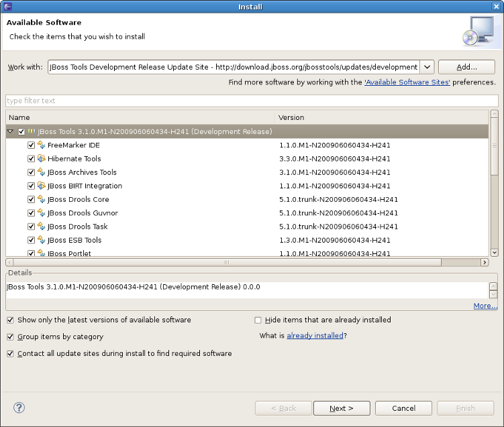Viewport: 504px width, 427px height.
Task: Uncheck the JBoss Tools category checkbox
Action: tap(21, 131)
